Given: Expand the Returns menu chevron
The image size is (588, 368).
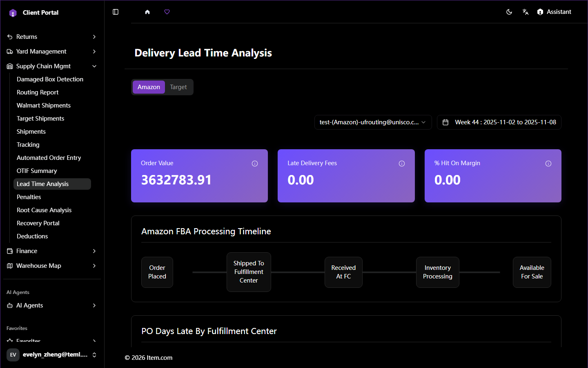Looking at the screenshot, I should pos(94,37).
